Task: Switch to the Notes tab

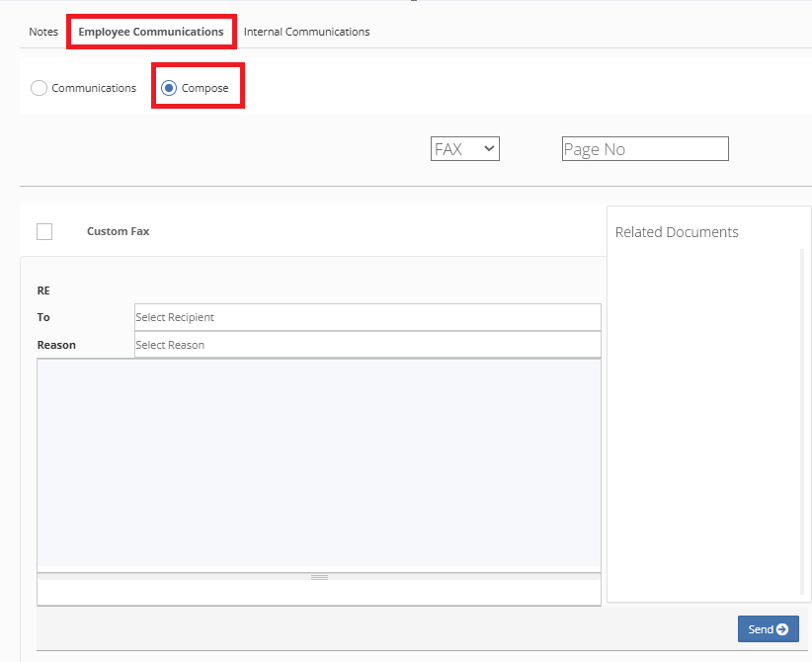Action: pos(43,32)
